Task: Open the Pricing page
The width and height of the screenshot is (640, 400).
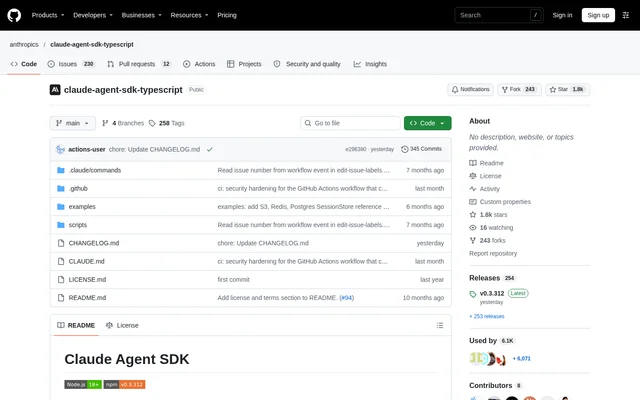Action: [x=227, y=15]
